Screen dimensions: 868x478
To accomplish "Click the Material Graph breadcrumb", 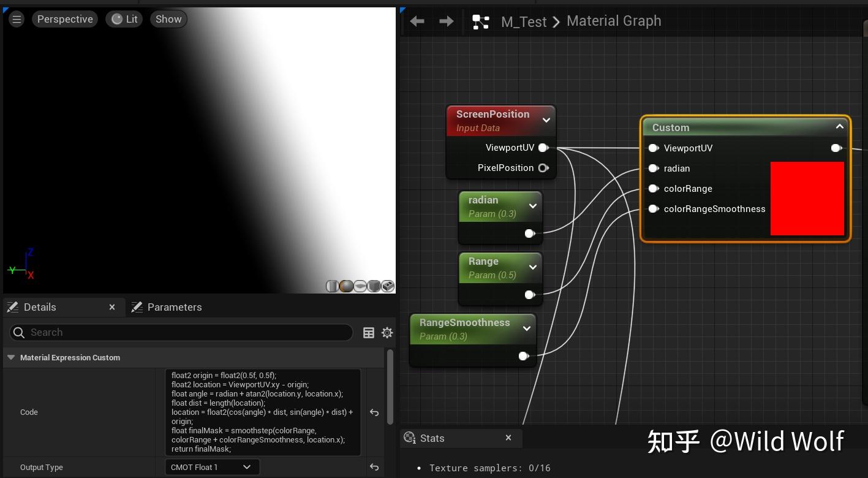I will (x=614, y=21).
